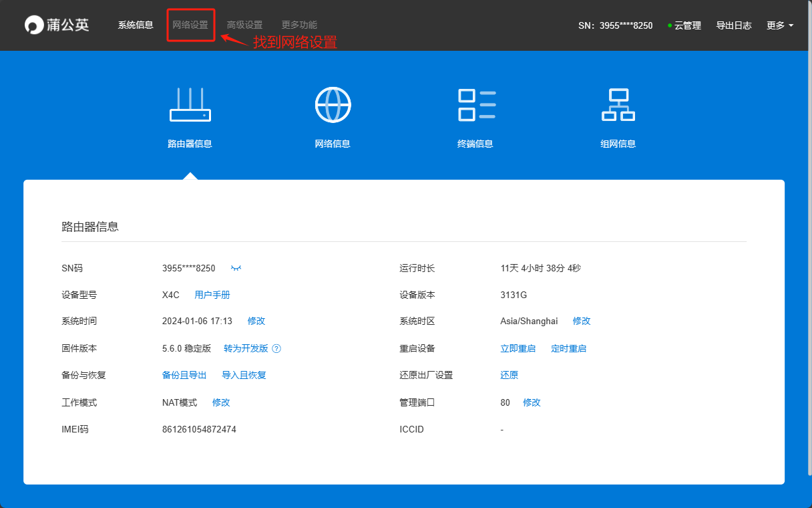Change work mode via 修改 link
The image size is (812, 508).
pos(221,402)
